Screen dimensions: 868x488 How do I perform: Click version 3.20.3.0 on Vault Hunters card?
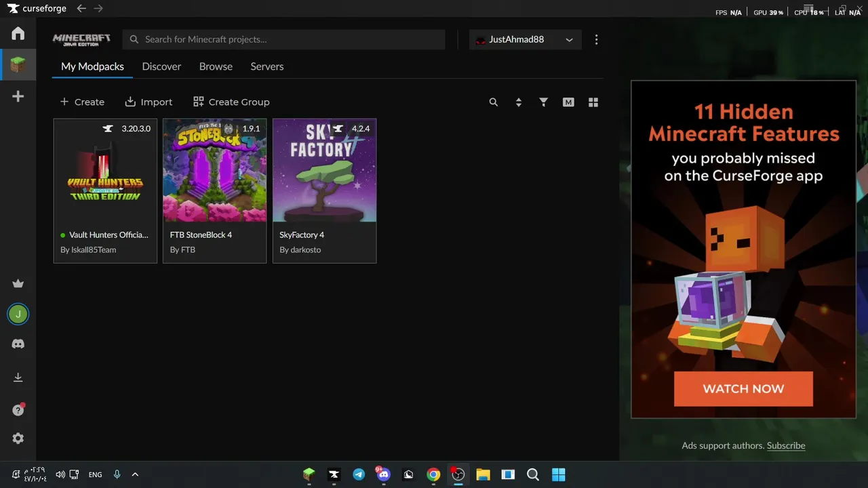[136, 129]
